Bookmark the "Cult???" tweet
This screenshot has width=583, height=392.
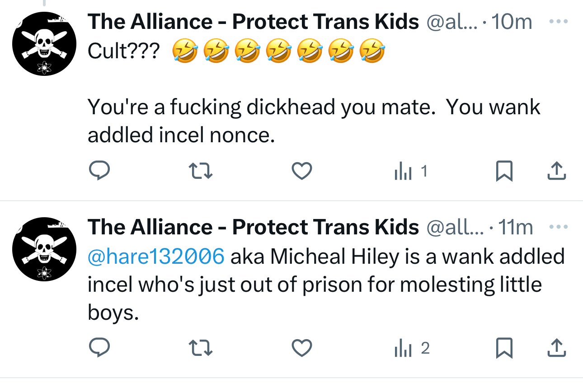[504, 171]
